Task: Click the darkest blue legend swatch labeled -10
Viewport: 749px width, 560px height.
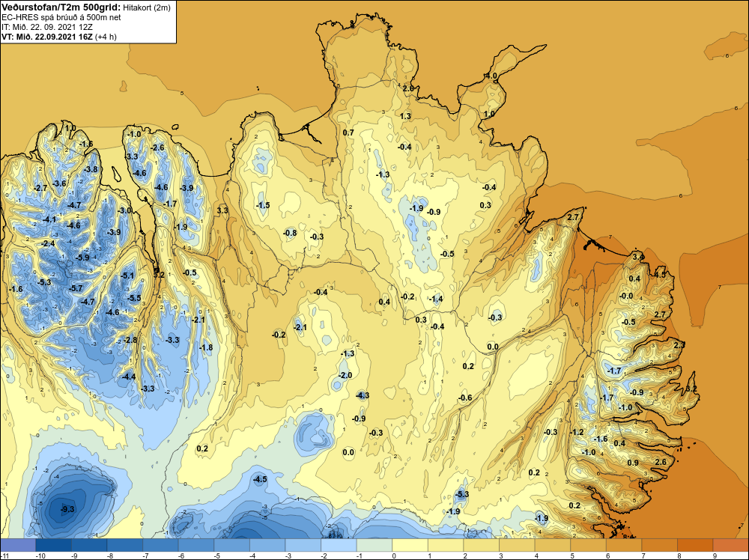Action: click(53, 545)
